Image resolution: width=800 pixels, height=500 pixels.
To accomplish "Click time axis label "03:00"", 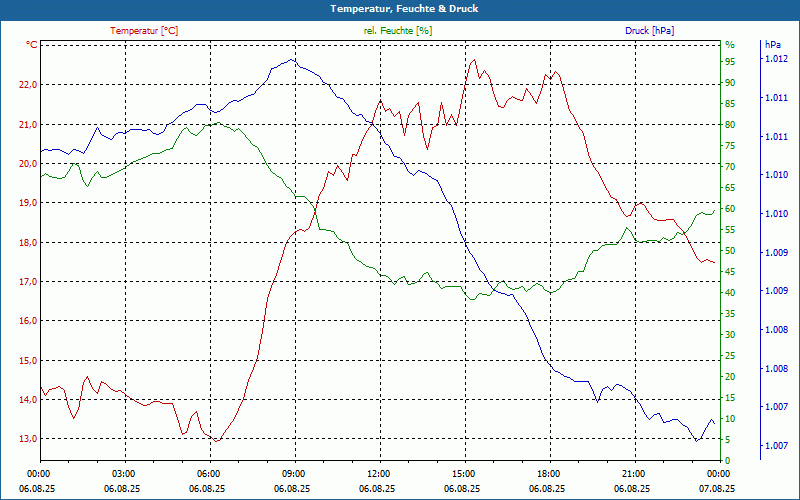I will click(123, 474).
